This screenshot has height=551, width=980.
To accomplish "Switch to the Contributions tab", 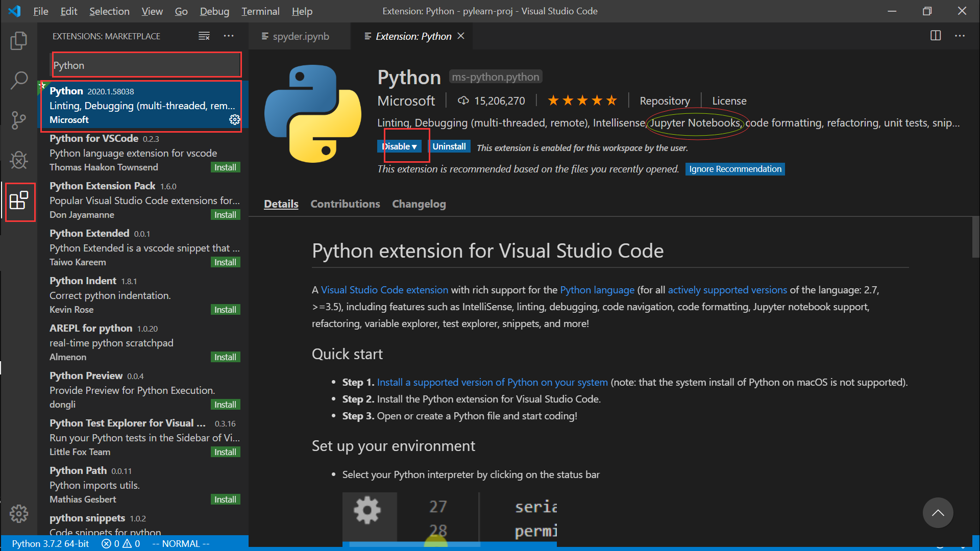I will (345, 203).
